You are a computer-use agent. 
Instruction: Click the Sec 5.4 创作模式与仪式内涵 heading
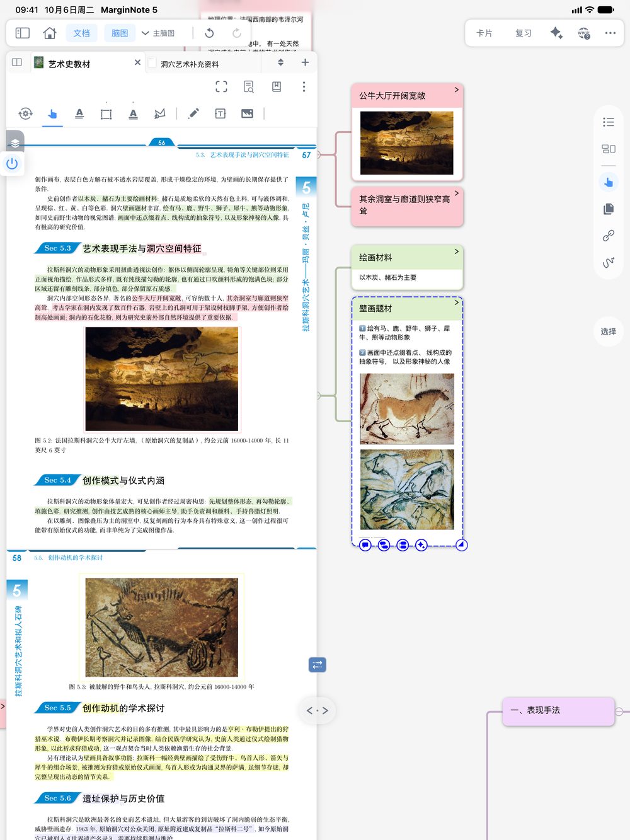pyautogui.click(x=100, y=480)
